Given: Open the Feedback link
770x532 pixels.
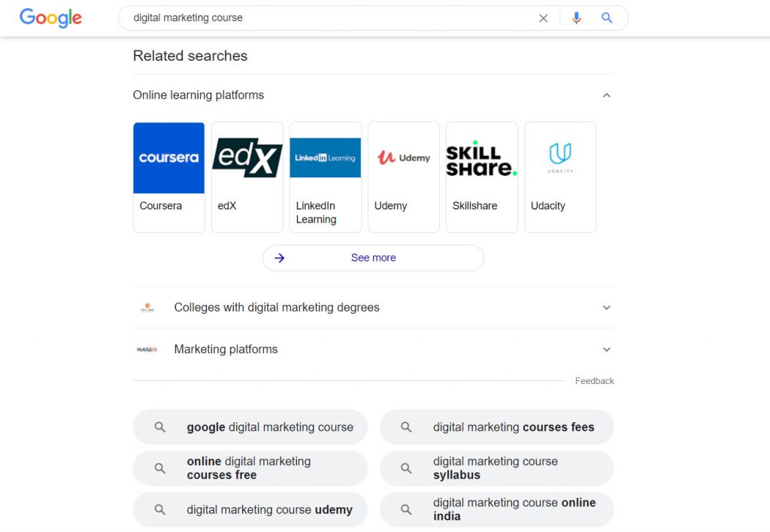Looking at the screenshot, I should pyautogui.click(x=594, y=381).
